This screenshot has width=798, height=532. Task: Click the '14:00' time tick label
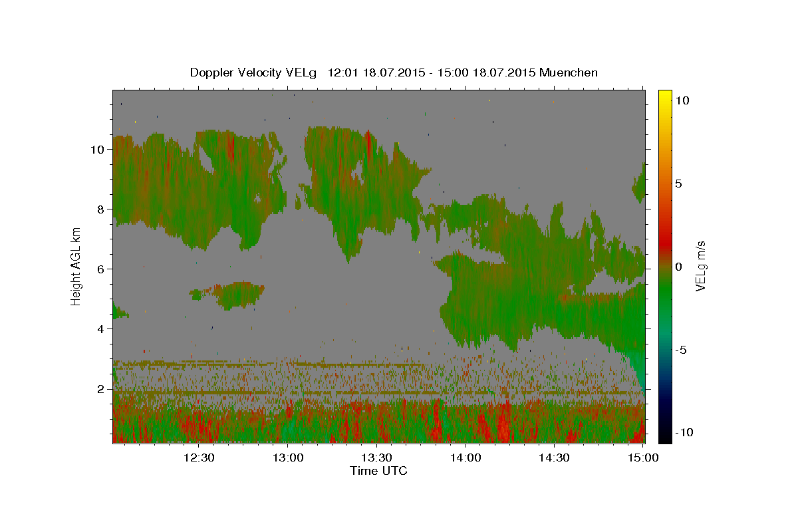(465, 458)
